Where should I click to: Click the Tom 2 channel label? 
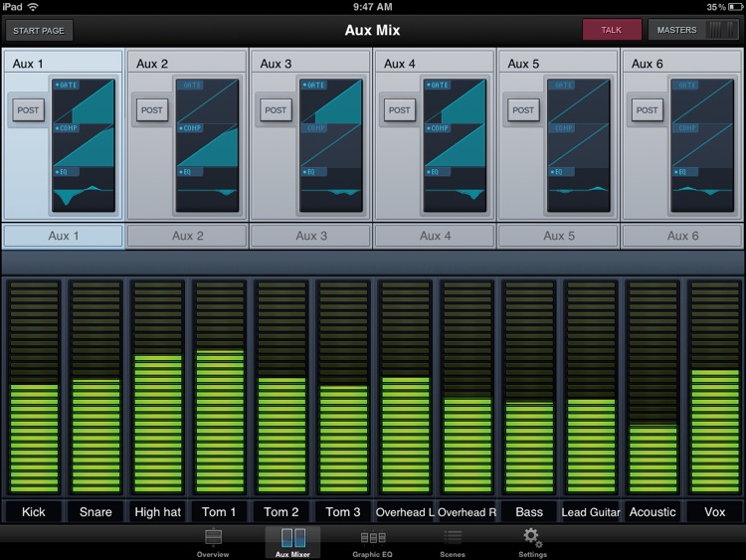(281, 512)
